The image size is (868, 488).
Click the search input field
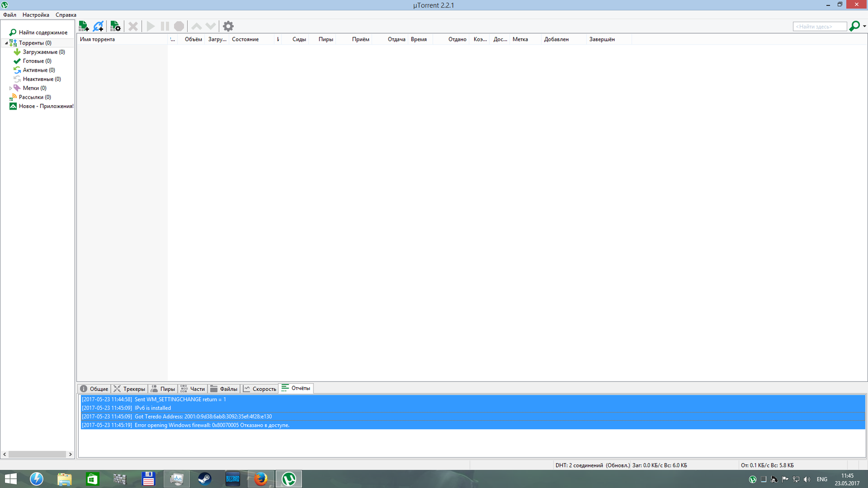pyautogui.click(x=820, y=27)
